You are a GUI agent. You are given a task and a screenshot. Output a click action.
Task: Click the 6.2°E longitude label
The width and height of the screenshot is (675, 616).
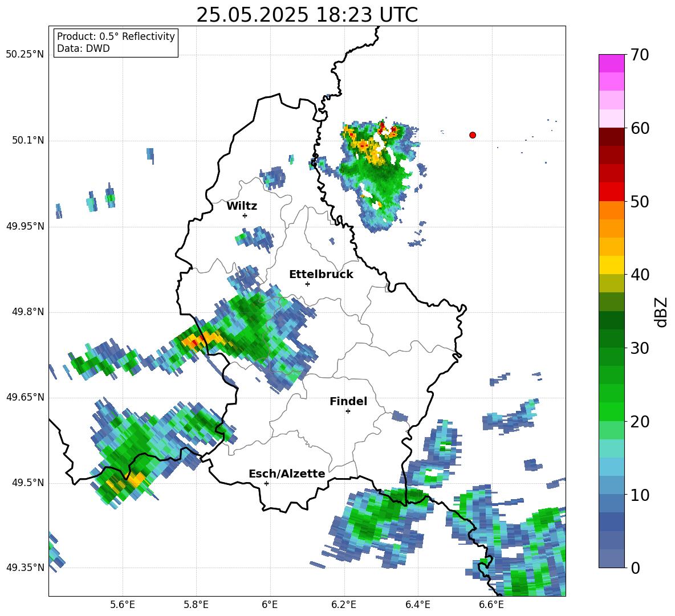344,605
